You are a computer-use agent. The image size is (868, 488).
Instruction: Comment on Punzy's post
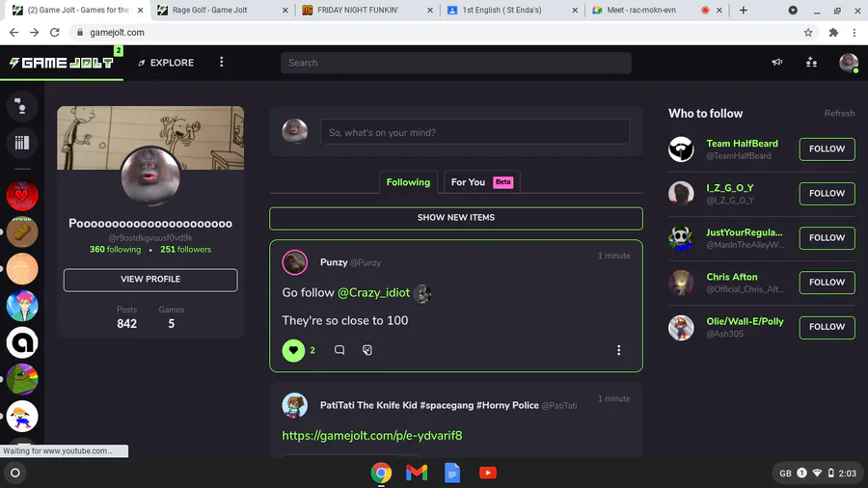point(339,350)
